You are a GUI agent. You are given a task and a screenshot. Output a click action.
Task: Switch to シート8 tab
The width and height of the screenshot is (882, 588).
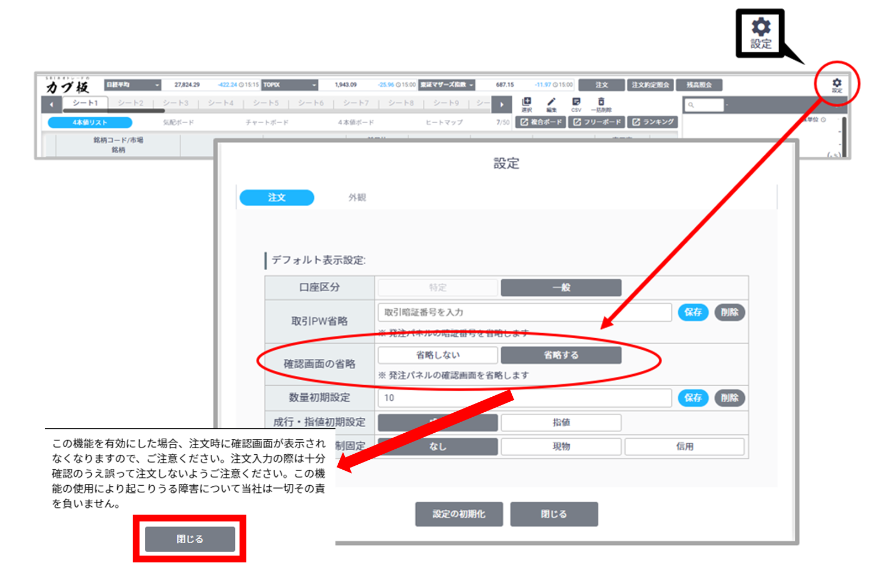tap(401, 103)
